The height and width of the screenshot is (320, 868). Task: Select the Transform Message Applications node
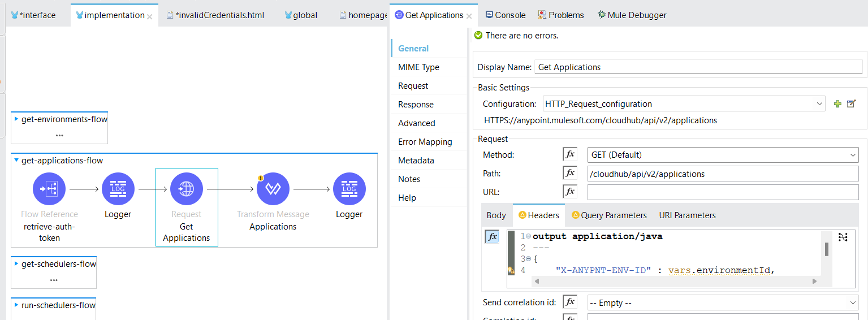pyautogui.click(x=273, y=189)
